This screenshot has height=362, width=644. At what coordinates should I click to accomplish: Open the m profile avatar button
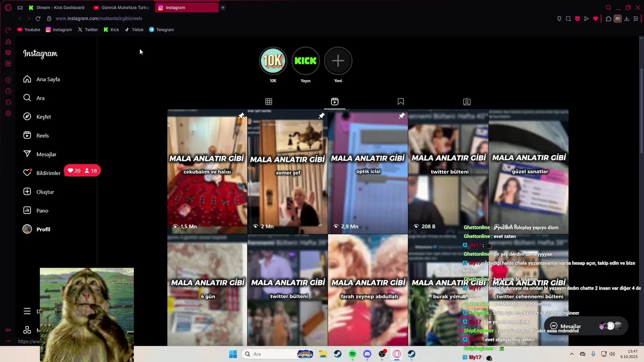[x=617, y=19]
